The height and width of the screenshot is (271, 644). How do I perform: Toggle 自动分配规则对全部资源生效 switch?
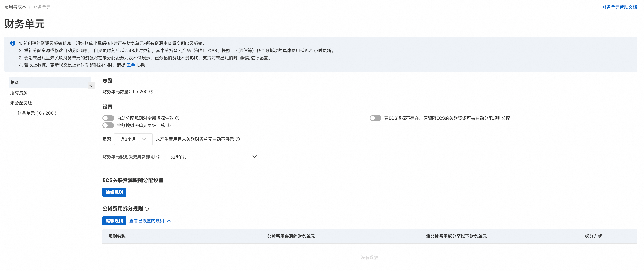108,118
